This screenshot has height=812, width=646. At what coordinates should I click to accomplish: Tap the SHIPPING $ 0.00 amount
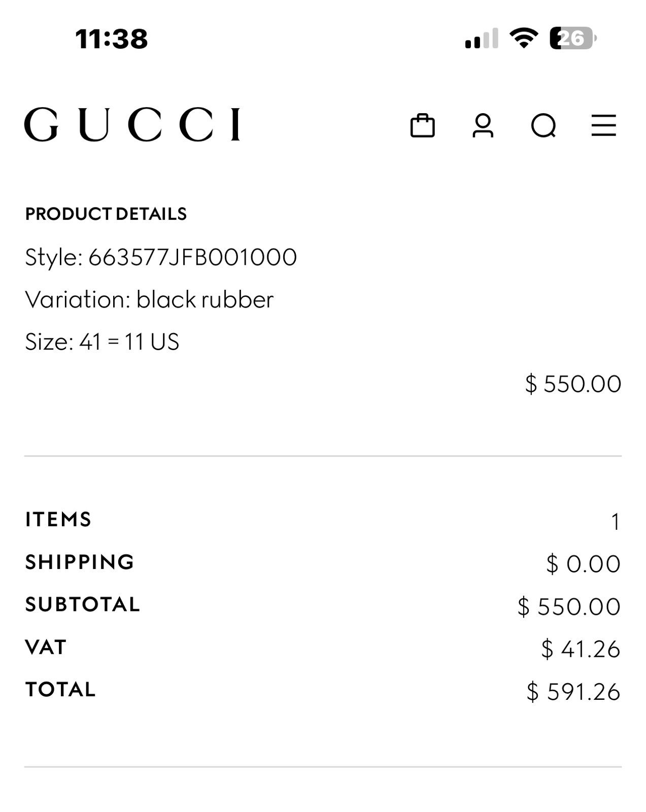point(583,564)
